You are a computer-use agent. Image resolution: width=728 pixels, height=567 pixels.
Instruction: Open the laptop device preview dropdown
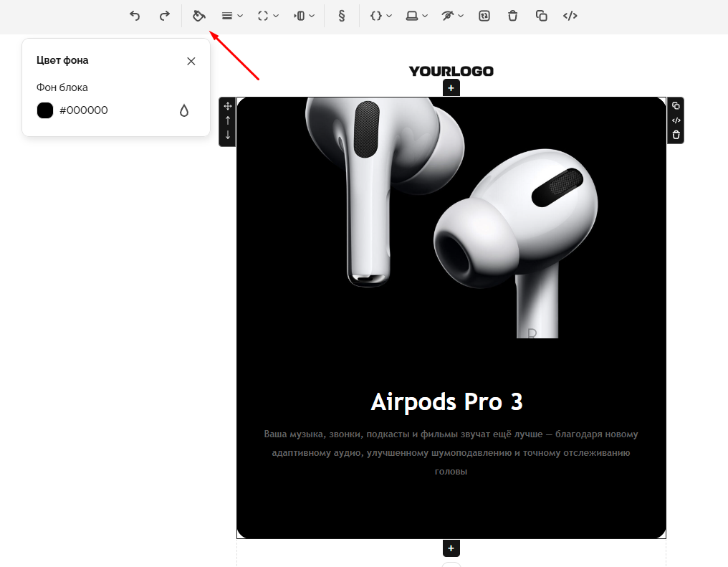416,16
